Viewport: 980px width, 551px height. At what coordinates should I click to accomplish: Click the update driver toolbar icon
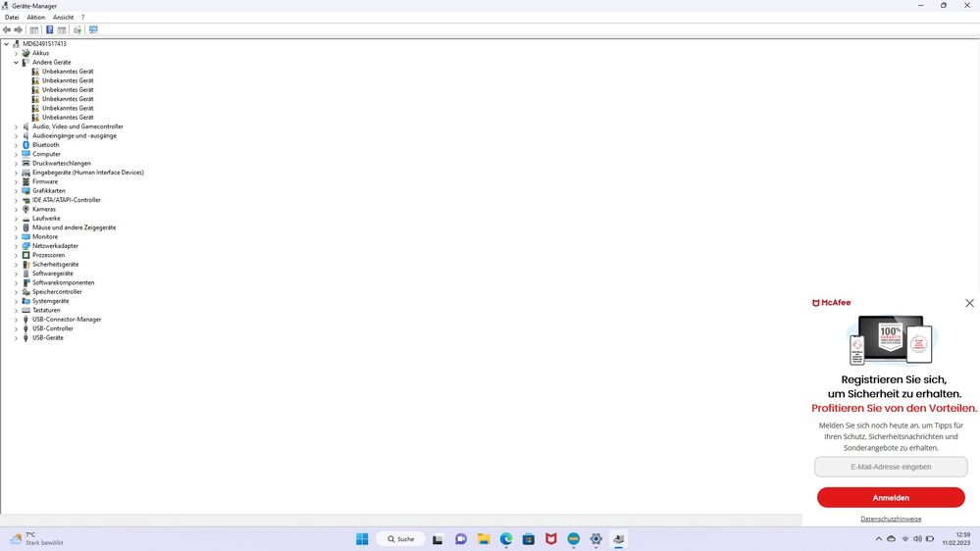(x=77, y=29)
